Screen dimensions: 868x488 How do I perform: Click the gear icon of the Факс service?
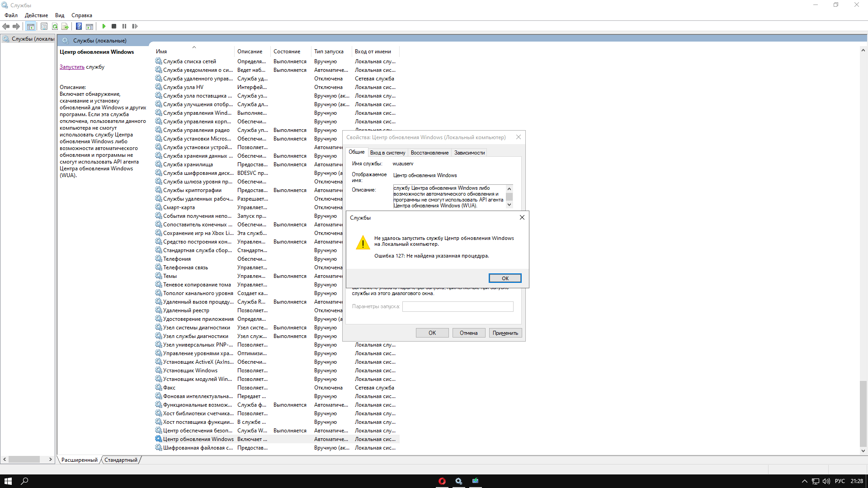click(x=158, y=387)
